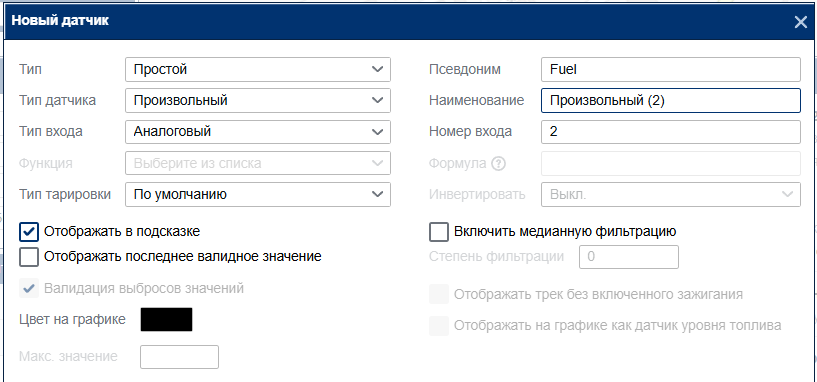Enable Включить медианную фильтрацию checkbox
Screen dimensions: 817x382
click(439, 232)
